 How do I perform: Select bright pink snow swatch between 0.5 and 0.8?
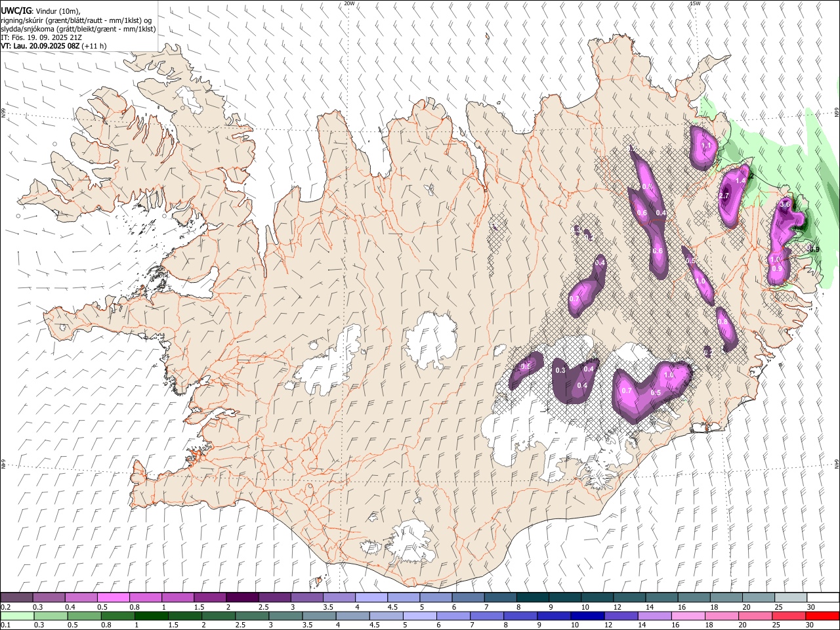[113, 597]
